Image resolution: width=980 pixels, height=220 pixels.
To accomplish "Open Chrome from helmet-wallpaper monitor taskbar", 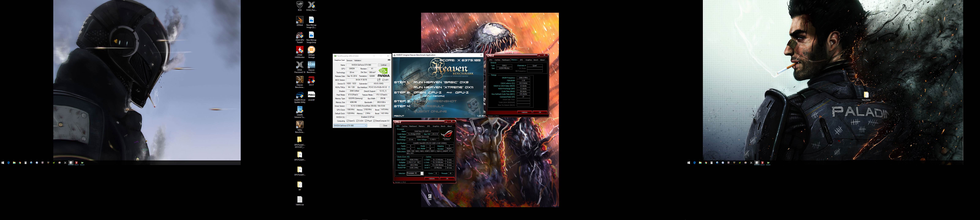I will (x=20, y=163).
